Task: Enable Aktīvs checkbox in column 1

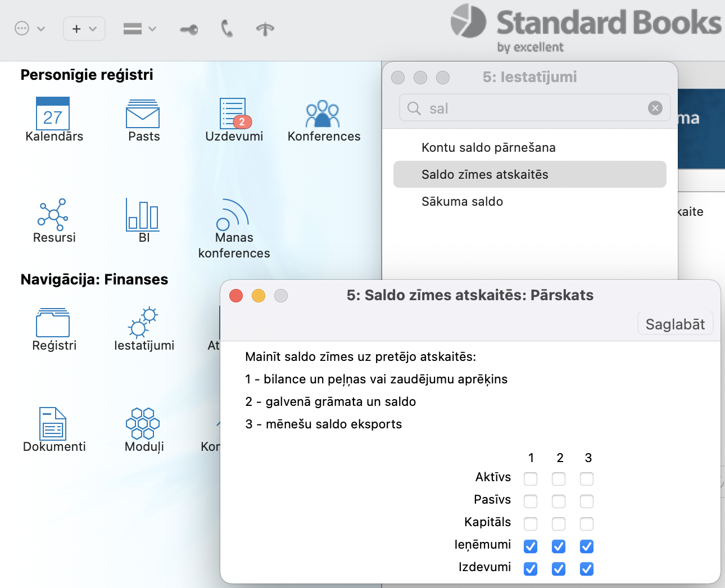Action: click(x=531, y=479)
